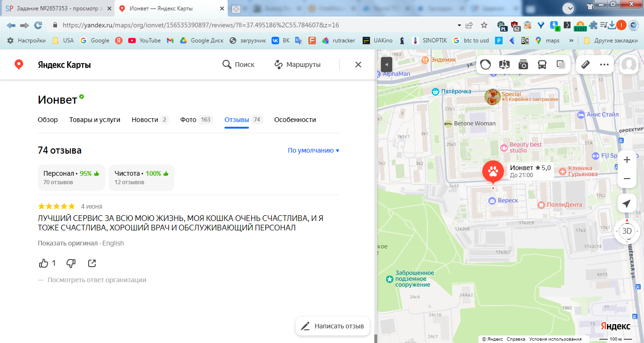Select ПоллиДента dental marker on map
The height and width of the screenshot is (343, 644).
(x=560, y=205)
